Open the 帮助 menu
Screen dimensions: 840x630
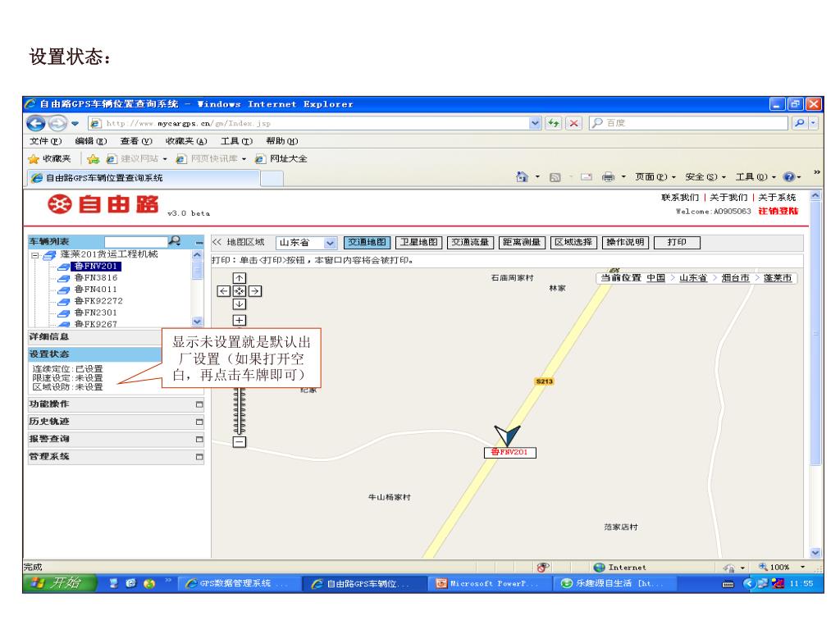[x=282, y=141]
